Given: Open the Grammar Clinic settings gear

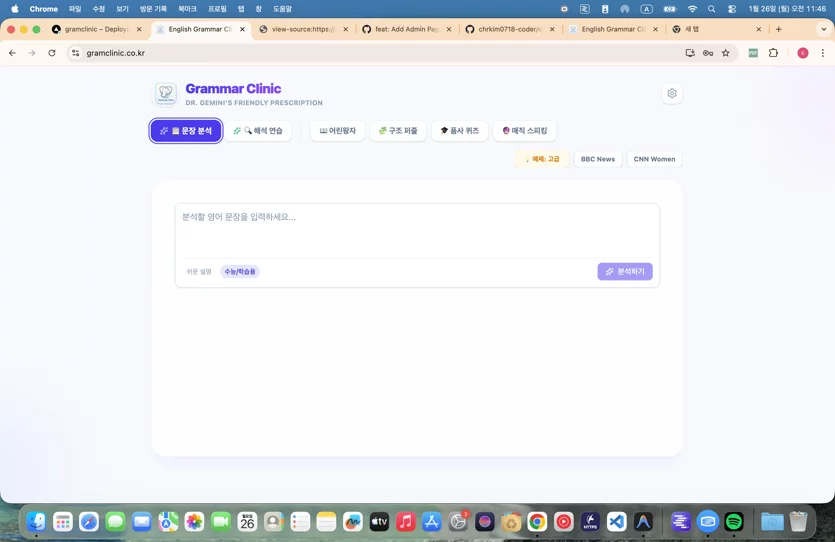Looking at the screenshot, I should click(672, 93).
